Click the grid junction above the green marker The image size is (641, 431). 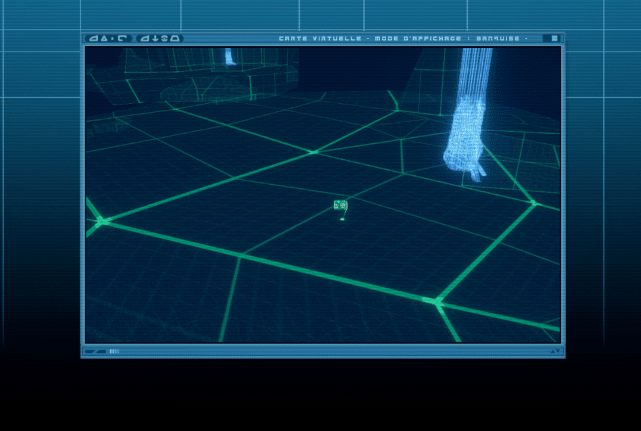(x=314, y=152)
